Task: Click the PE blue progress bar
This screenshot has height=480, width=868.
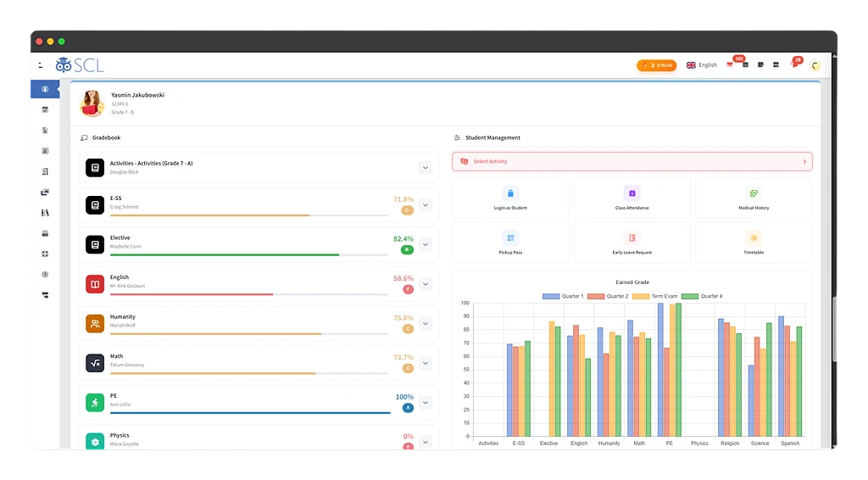Action: click(x=250, y=413)
